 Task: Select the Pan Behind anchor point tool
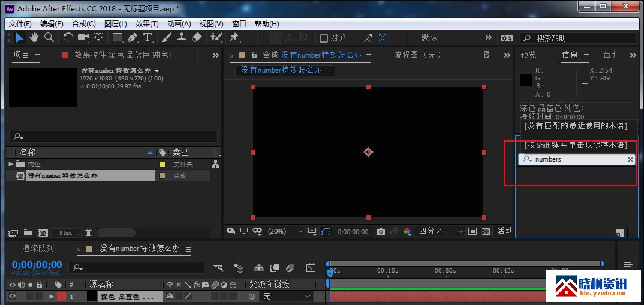click(x=98, y=38)
